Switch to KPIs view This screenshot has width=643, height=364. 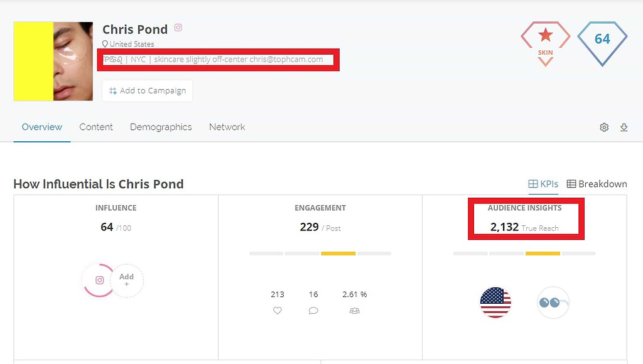coord(543,184)
